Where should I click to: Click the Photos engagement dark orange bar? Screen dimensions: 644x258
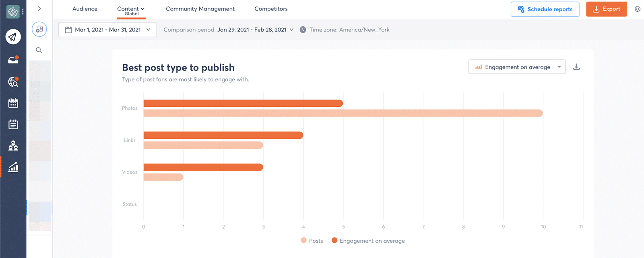click(243, 103)
